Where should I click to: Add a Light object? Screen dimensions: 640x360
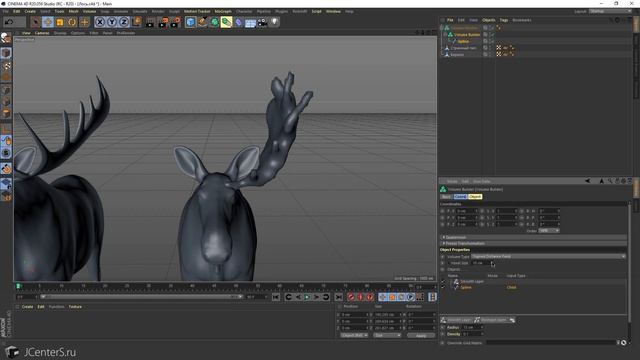click(x=275, y=22)
